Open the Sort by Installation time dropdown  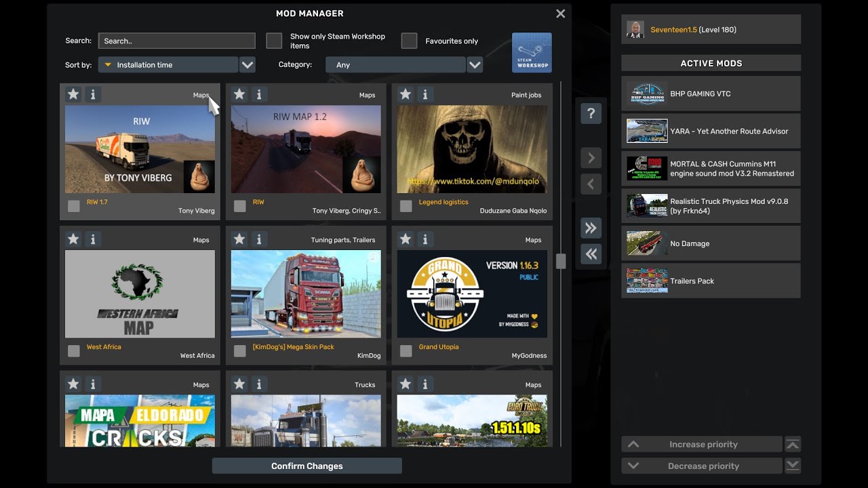(x=168, y=65)
